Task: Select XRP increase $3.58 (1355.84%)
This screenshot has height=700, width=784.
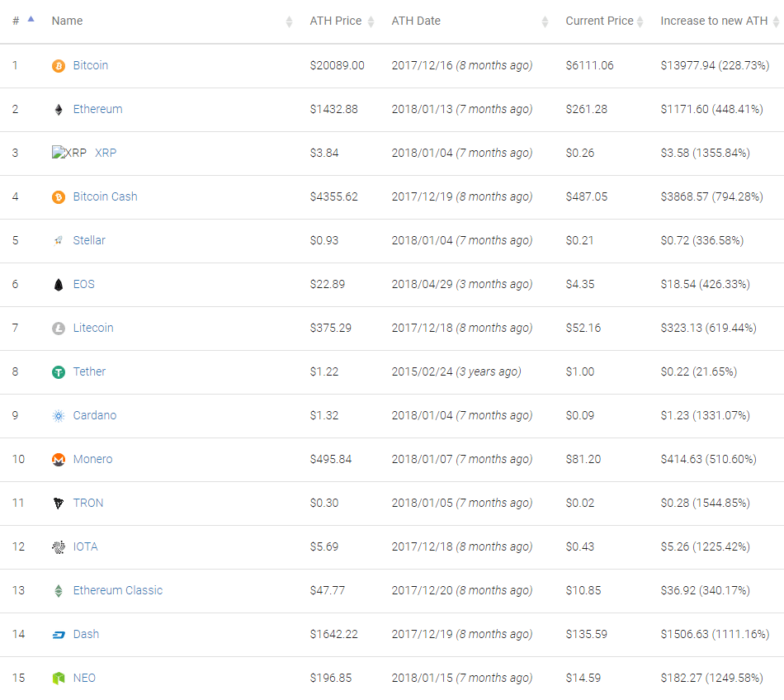Action: coord(705,153)
